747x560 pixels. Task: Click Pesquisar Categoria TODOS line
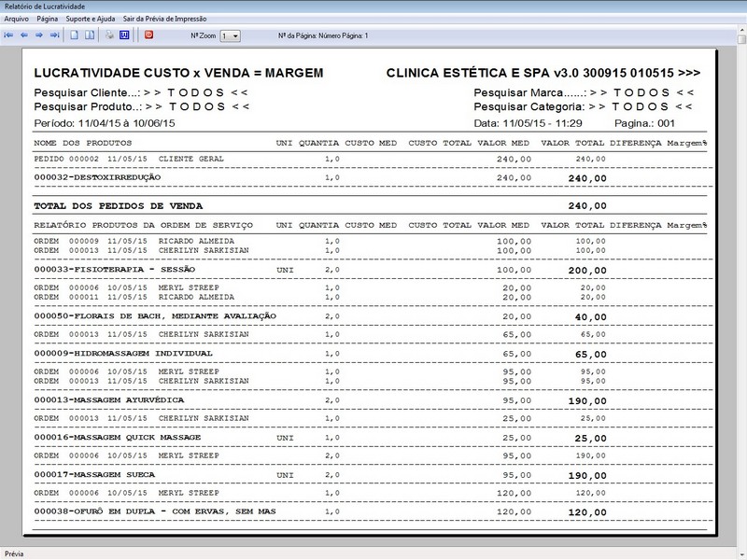(583, 106)
